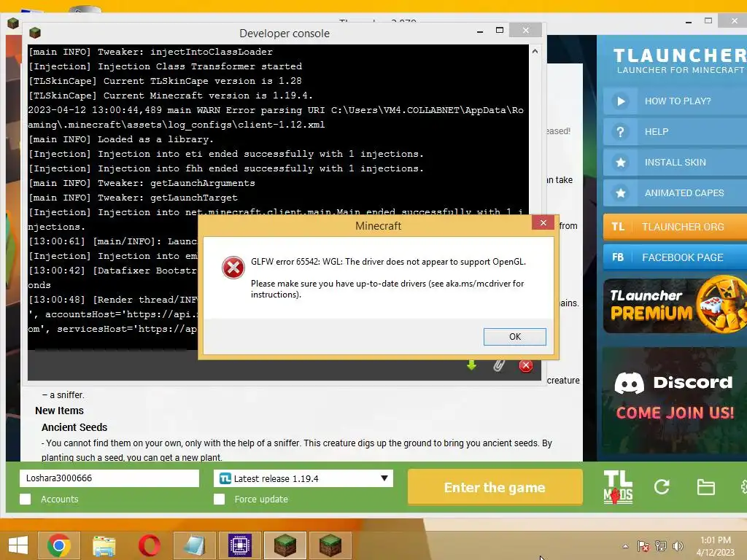Close the Minecraft GLFW error dialog
The width and height of the screenshot is (747, 560).
click(543, 222)
